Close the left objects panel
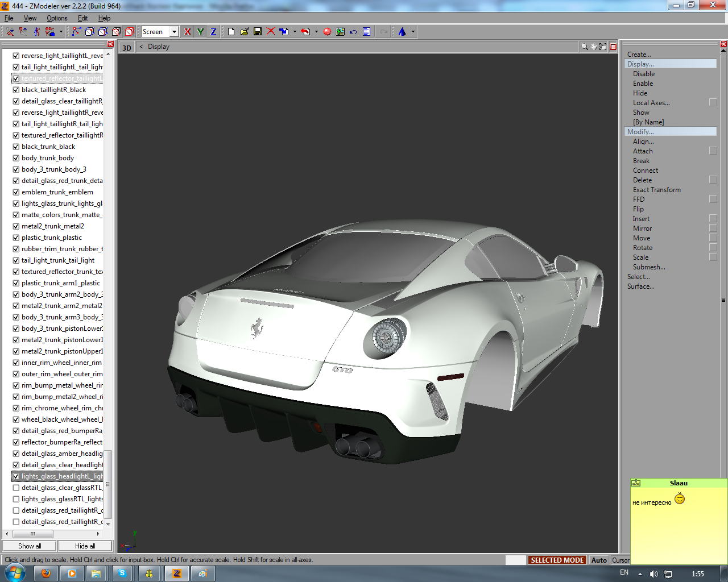 tap(110, 44)
